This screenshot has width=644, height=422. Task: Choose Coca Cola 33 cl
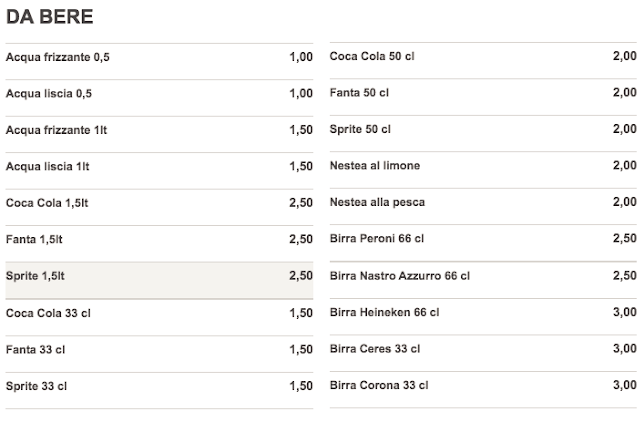[47, 312]
